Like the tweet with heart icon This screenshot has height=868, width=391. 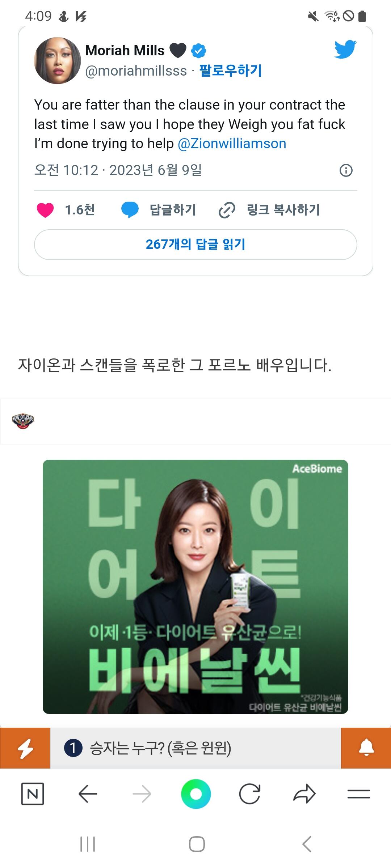point(45,210)
